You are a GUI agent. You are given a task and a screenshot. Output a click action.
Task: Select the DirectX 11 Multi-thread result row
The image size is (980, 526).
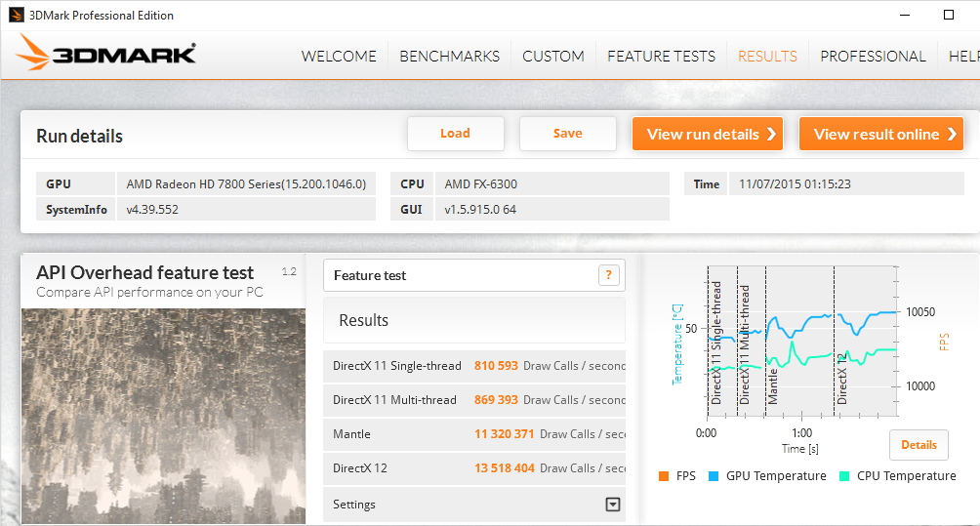473,400
